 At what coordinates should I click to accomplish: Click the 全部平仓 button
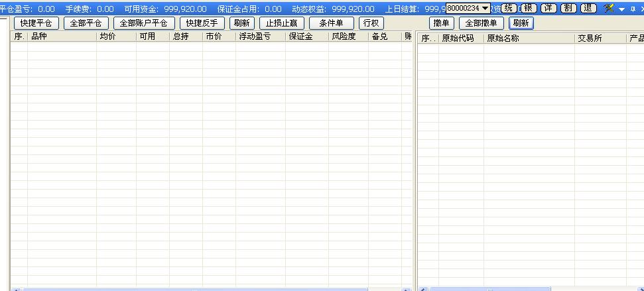(x=86, y=23)
